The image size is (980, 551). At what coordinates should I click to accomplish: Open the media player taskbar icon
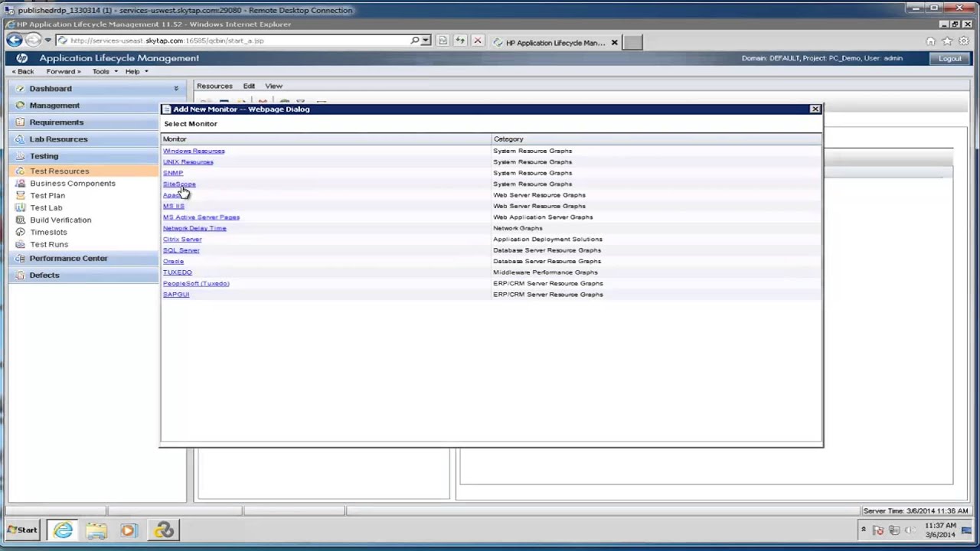[128, 530]
